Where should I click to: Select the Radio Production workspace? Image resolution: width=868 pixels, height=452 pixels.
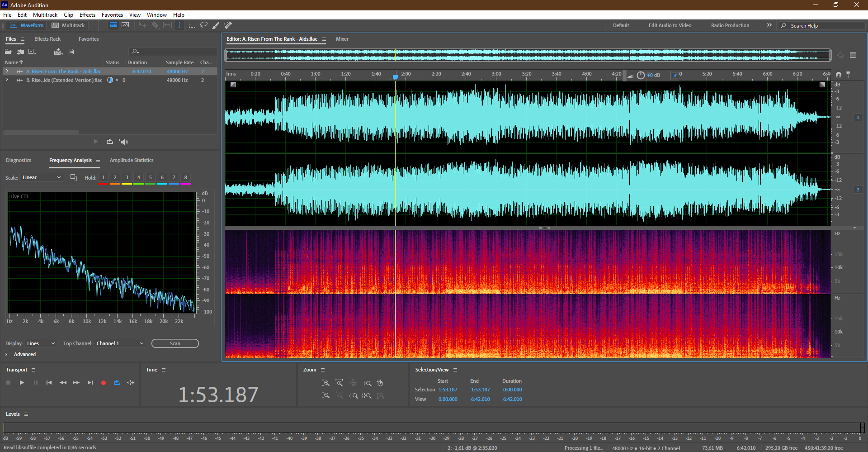point(730,25)
